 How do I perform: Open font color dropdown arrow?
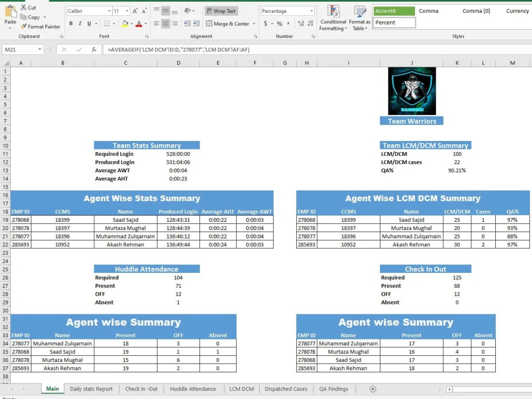point(146,24)
